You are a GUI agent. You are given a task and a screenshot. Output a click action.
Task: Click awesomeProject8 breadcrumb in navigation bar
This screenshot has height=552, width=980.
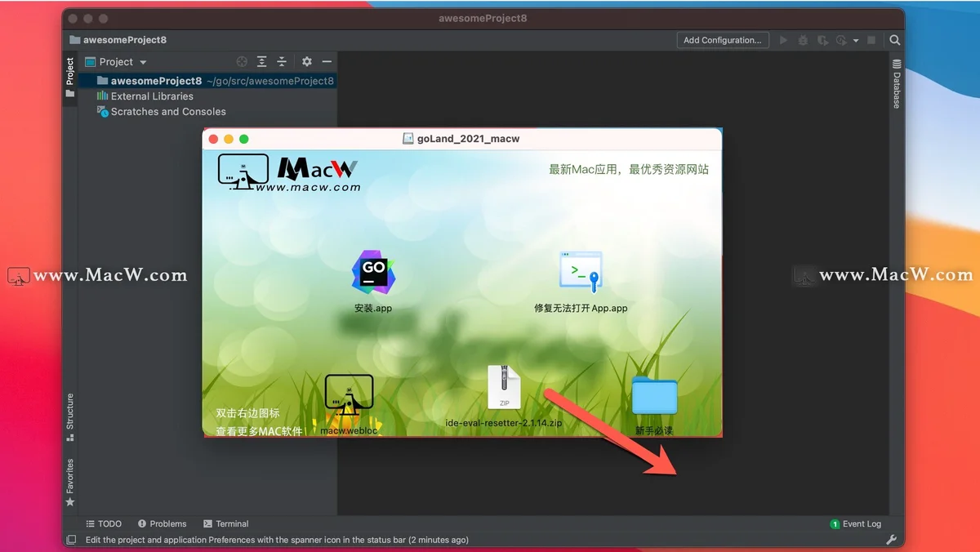(118, 40)
